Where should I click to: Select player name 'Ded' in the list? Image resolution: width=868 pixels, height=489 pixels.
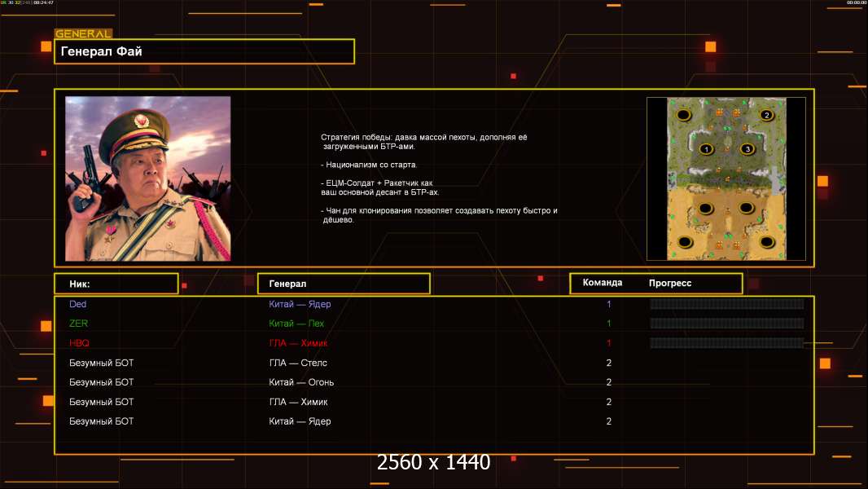click(x=78, y=304)
